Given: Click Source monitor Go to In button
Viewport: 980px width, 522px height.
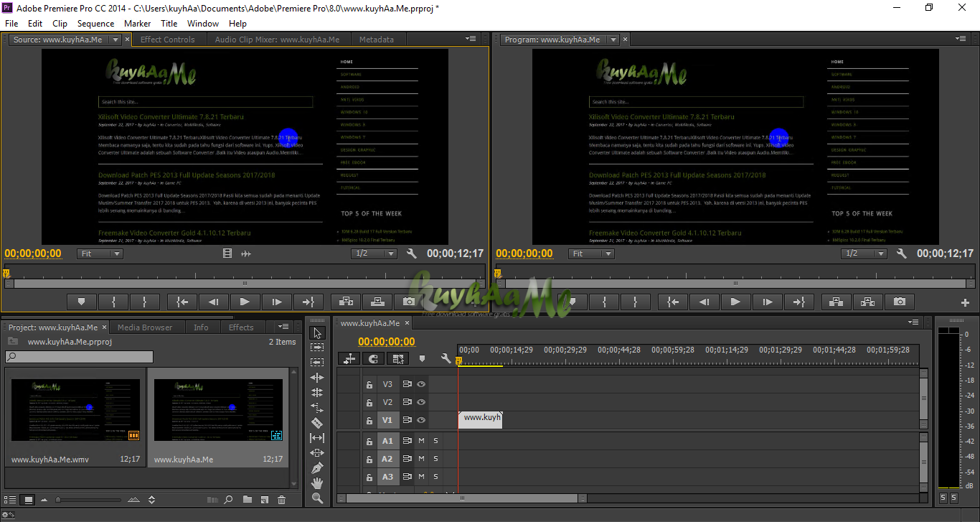Looking at the screenshot, I should pyautogui.click(x=182, y=302).
